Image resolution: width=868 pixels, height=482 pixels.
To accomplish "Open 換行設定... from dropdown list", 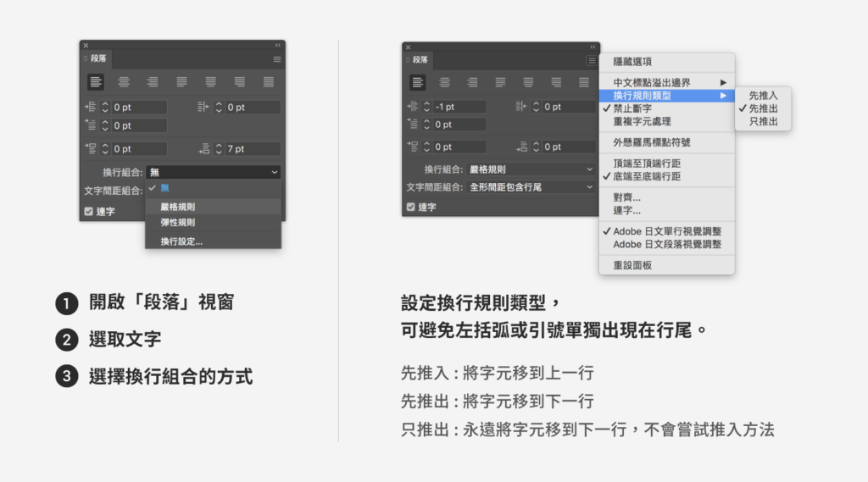I will coord(213,241).
